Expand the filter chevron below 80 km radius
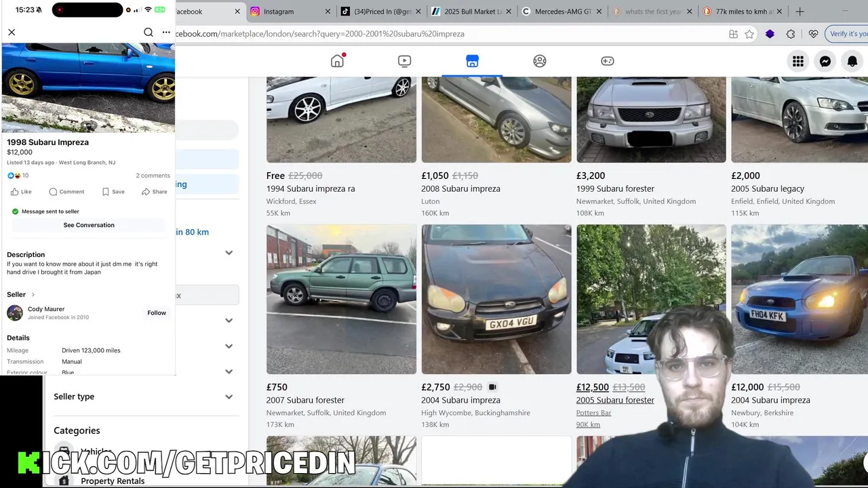The height and width of the screenshot is (488, 868). click(x=229, y=253)
